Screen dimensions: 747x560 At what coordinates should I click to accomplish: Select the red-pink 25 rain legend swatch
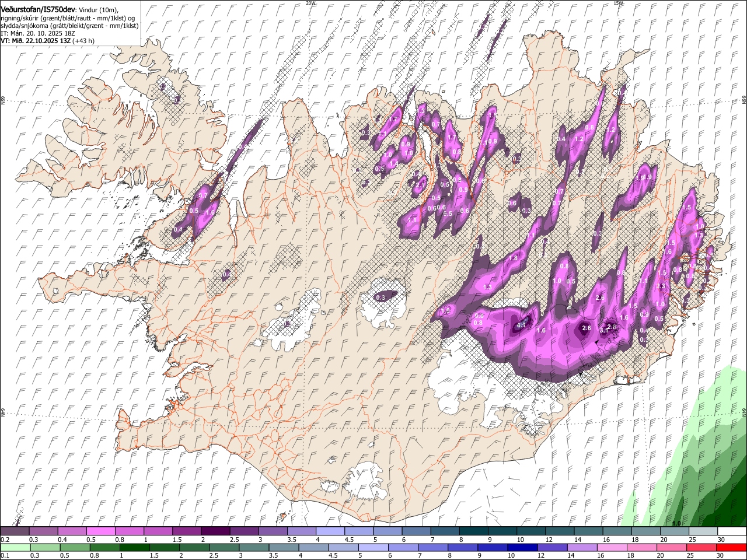[701, 547]
